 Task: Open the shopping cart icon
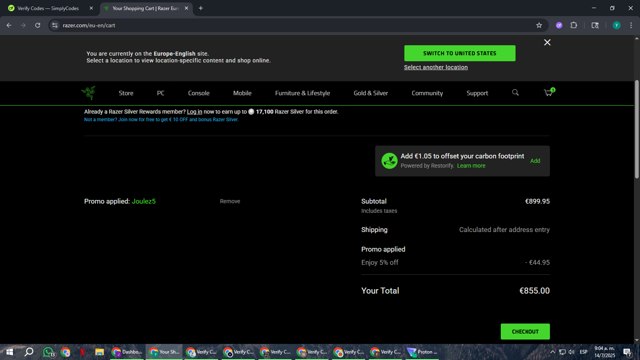549,93
